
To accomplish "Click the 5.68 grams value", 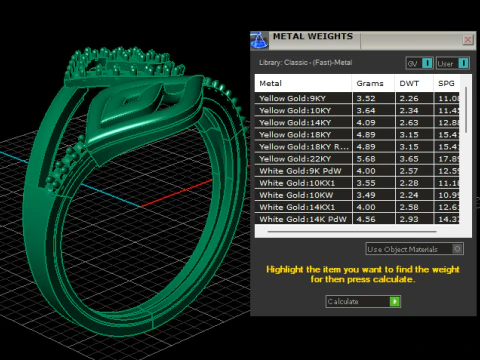I will (x=366, y=159).
